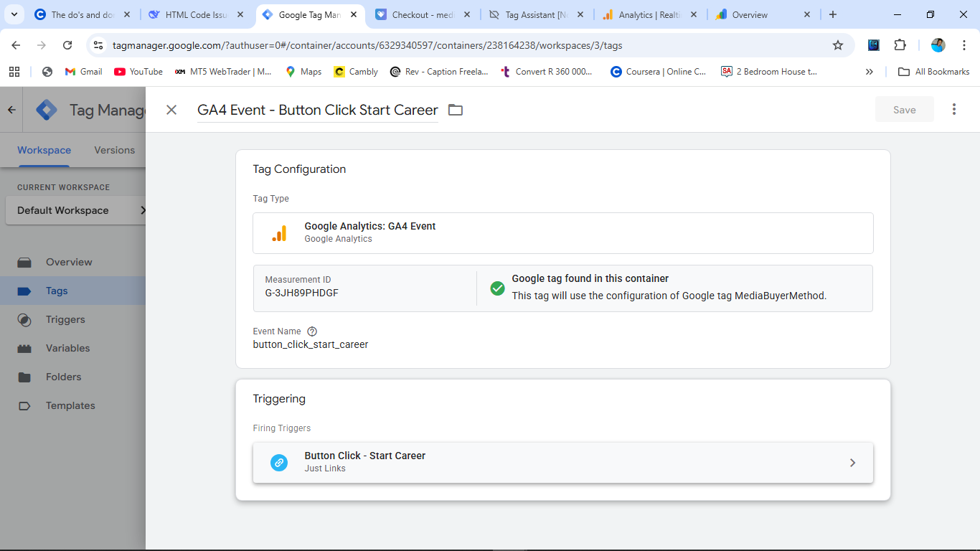Click the folder icon next to tag name
Screen dimensions: 980x551
[456, 110]
